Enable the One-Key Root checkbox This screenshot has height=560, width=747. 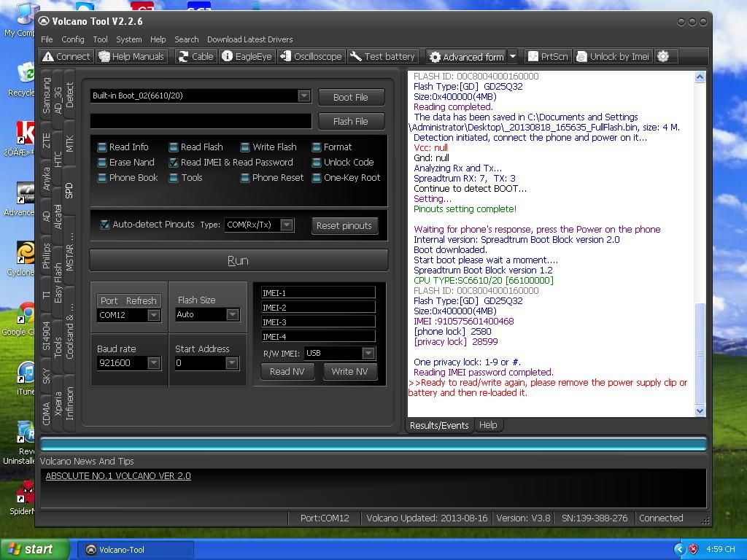point(317,178)
